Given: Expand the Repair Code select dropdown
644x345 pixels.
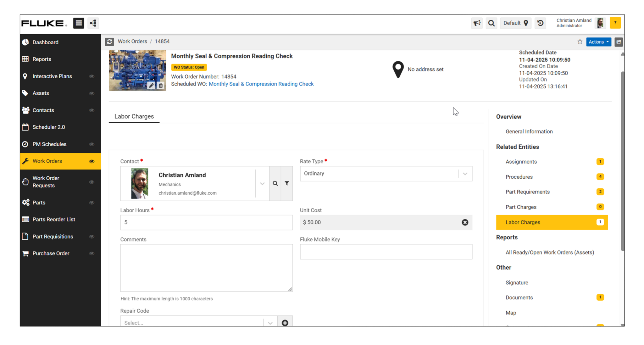Looking at the screenshot, I should click(270, 323).
